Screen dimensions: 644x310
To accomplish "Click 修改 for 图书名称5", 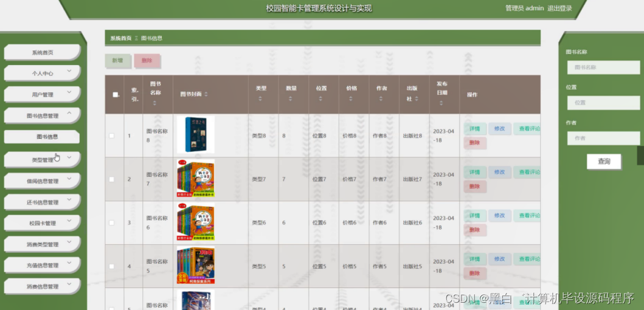I will point(499,259).
